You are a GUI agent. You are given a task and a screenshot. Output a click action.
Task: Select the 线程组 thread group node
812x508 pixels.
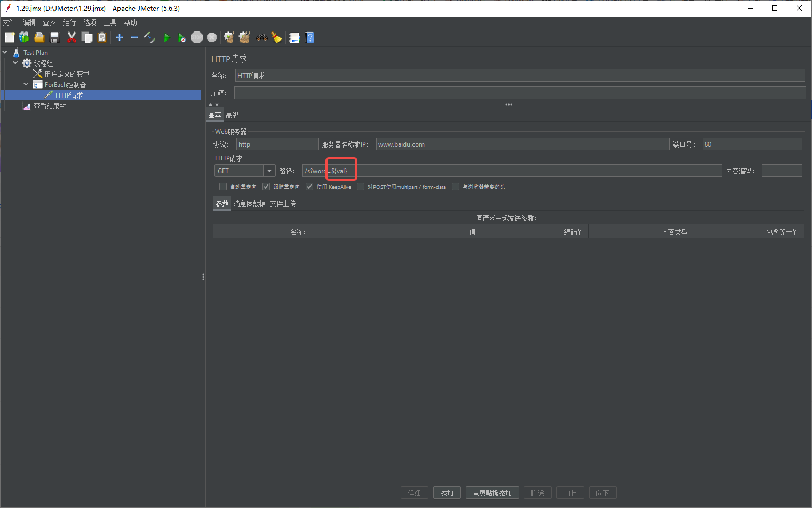pos(43,63)
